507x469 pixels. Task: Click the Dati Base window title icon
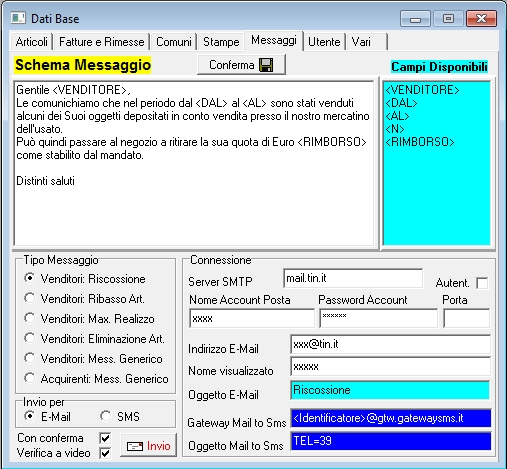[18, 18]
